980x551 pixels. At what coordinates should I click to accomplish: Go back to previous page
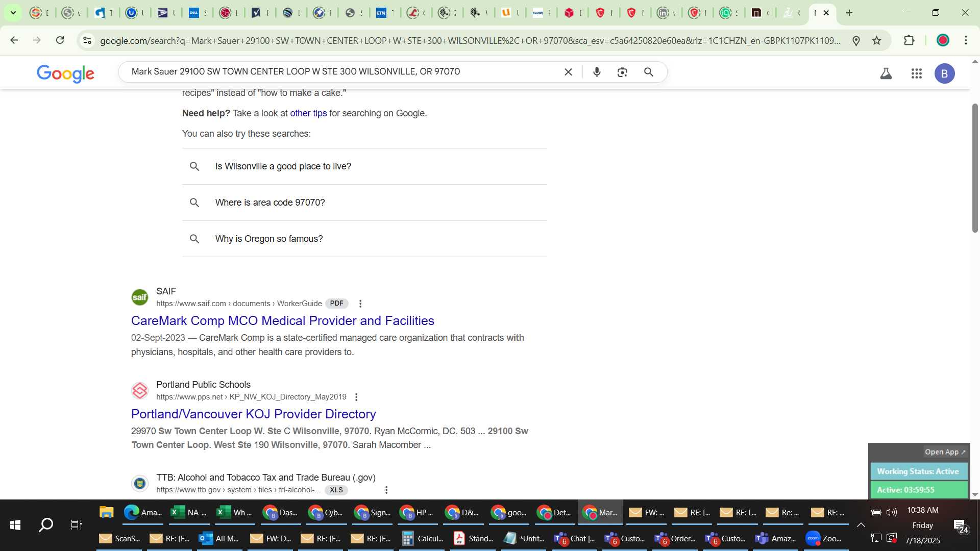[14, 40]
